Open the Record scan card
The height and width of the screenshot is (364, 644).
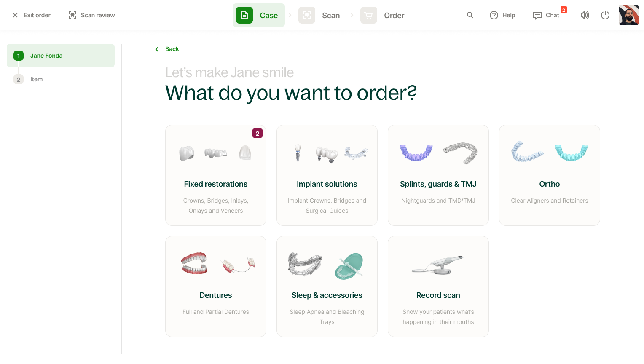tap(438, 286)
